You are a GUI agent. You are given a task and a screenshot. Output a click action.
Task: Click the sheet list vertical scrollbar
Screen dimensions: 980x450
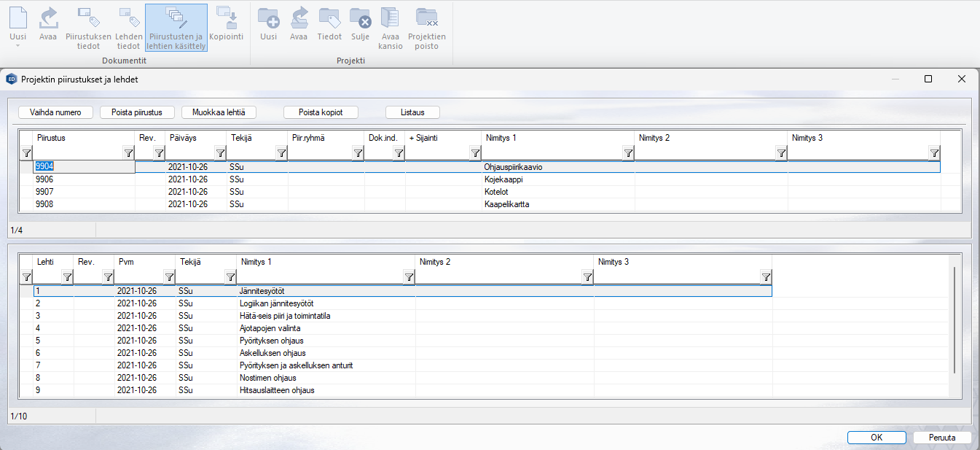(x=954, y=321)
